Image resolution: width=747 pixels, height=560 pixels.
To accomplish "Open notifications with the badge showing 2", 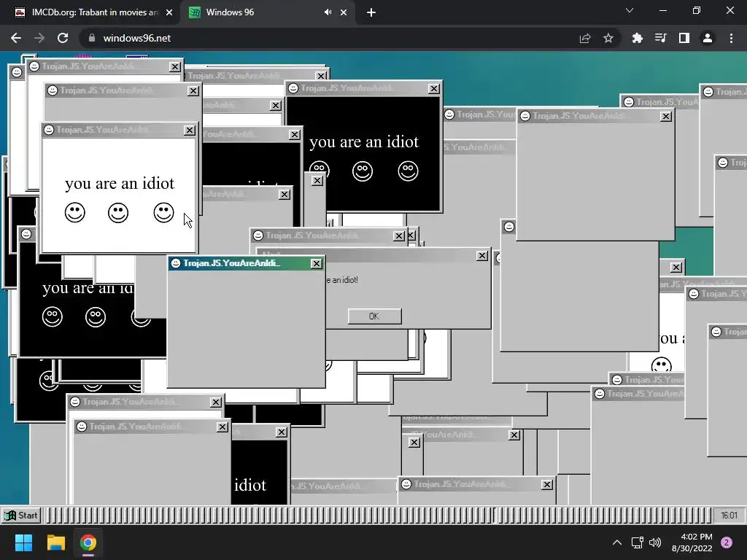I will 727,542.
